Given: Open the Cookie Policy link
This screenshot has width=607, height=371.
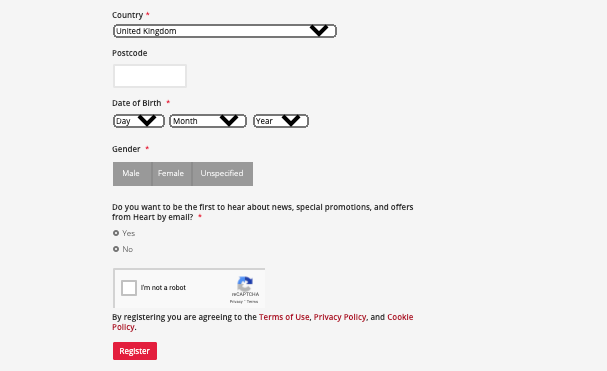Looking at the screenshot, I should tap(262, 322).
